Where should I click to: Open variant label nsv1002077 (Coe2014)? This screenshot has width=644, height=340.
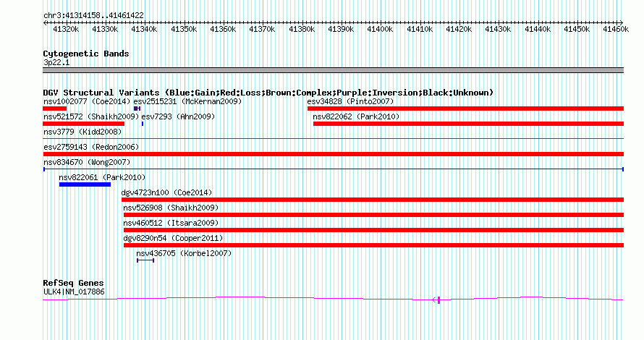87,101
